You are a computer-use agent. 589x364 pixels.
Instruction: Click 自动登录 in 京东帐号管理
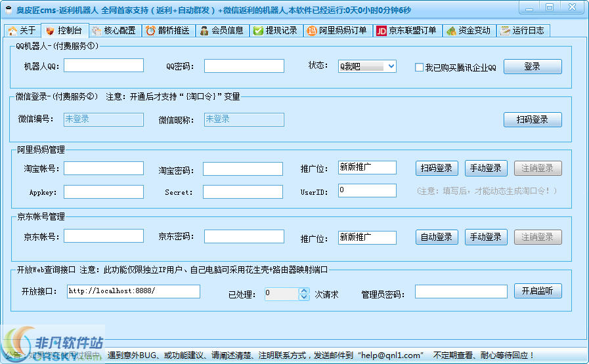click(x=437, y=237)
